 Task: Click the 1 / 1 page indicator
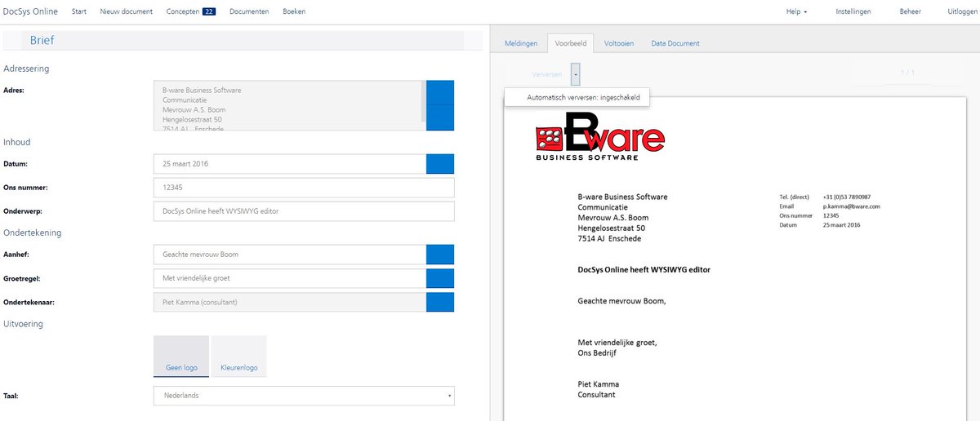(907, 73)
